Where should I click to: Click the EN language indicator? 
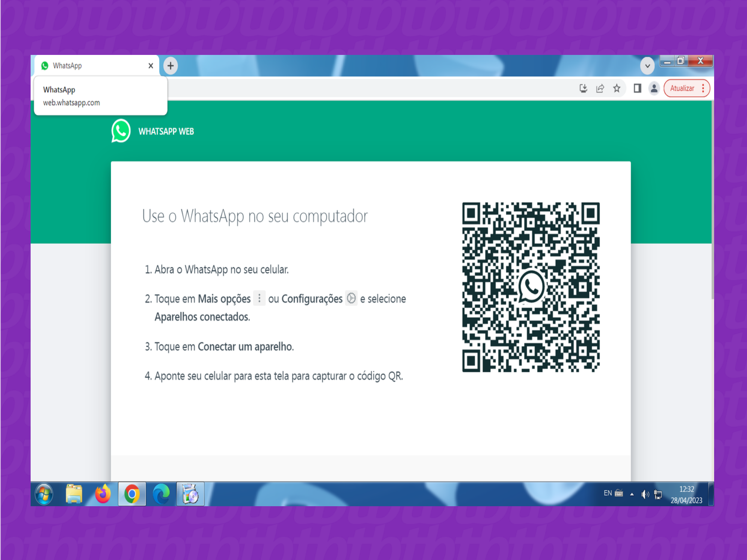tap(608, 493)
